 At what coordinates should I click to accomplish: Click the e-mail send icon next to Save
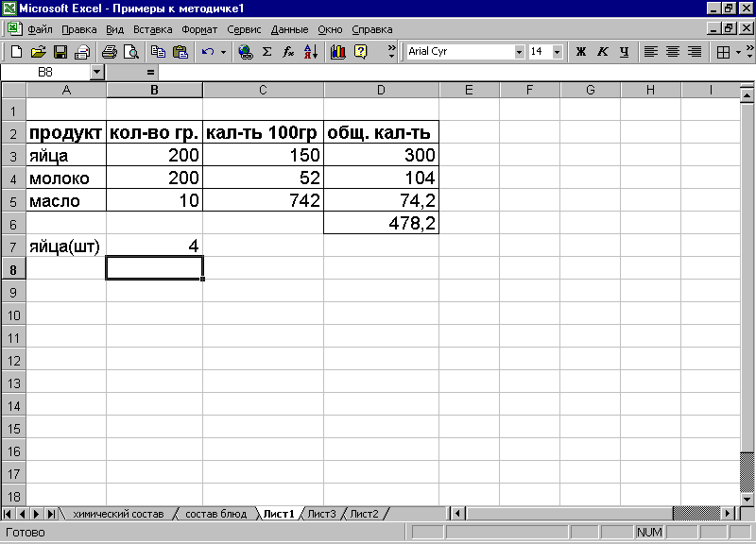82,52
